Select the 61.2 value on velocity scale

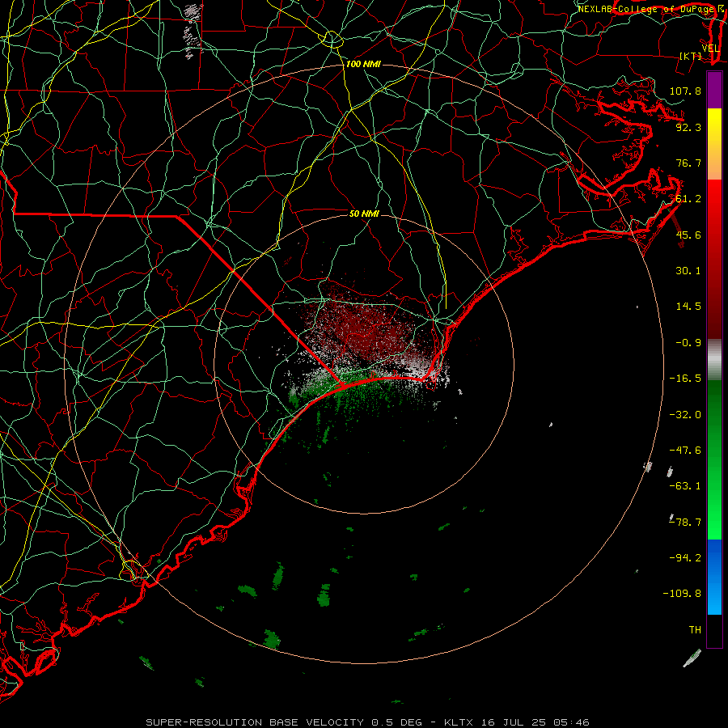[x=688, y=199]
